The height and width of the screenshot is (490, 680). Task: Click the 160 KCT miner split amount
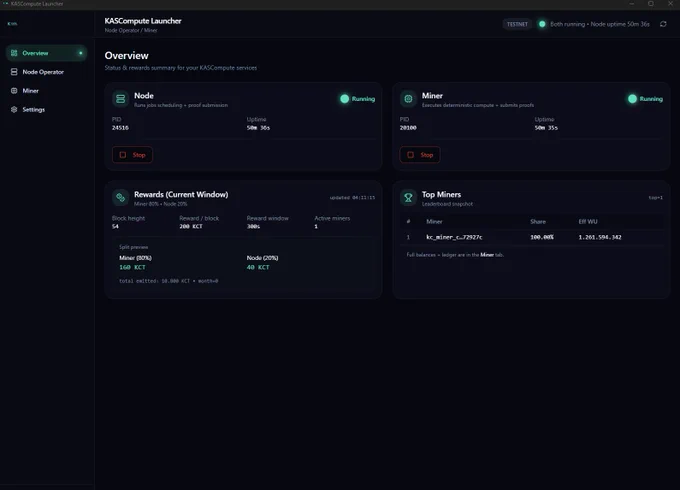pyautogui.click(x=132, y=268)
